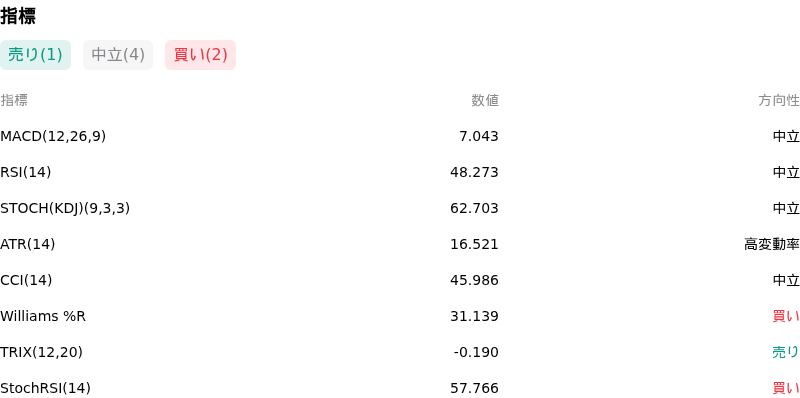800x398 pixels.
Task: Select the 中立(4) filter chip
Action: [118, 55]
